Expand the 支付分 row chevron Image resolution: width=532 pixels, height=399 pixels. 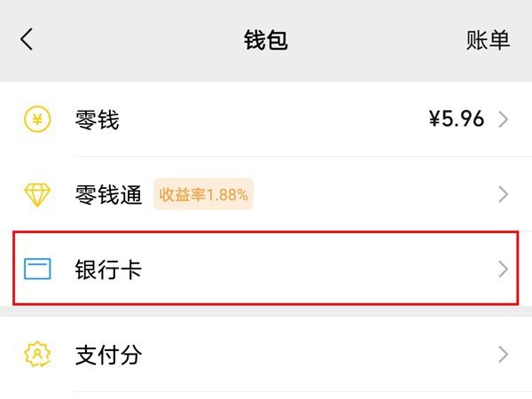pyautogui.click(x=504, y=355)
